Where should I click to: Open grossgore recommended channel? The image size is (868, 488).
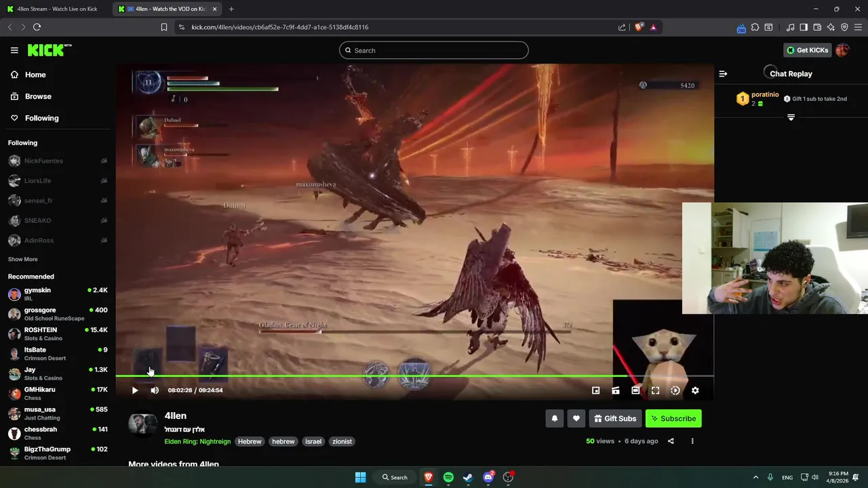(x=58, y=314)
